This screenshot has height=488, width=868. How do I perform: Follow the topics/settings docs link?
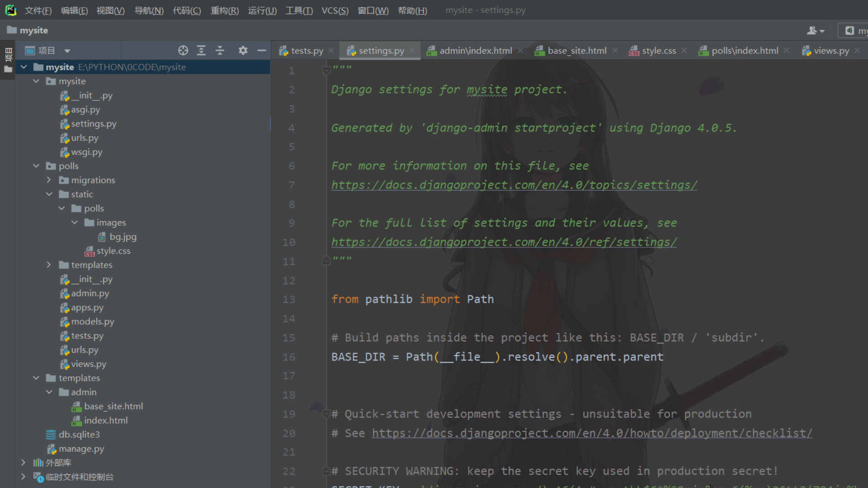[x=514, y=185]
